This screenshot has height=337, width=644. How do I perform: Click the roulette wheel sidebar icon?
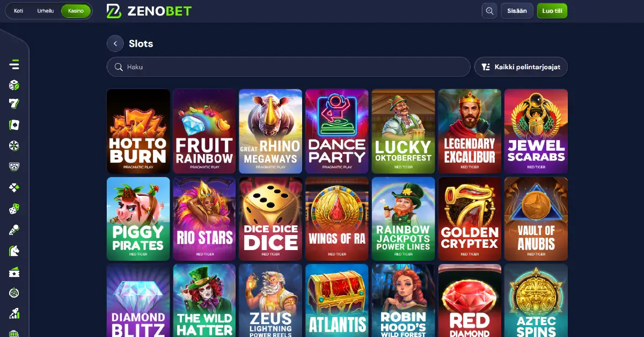pyautogui.click(x=14, y=145)
